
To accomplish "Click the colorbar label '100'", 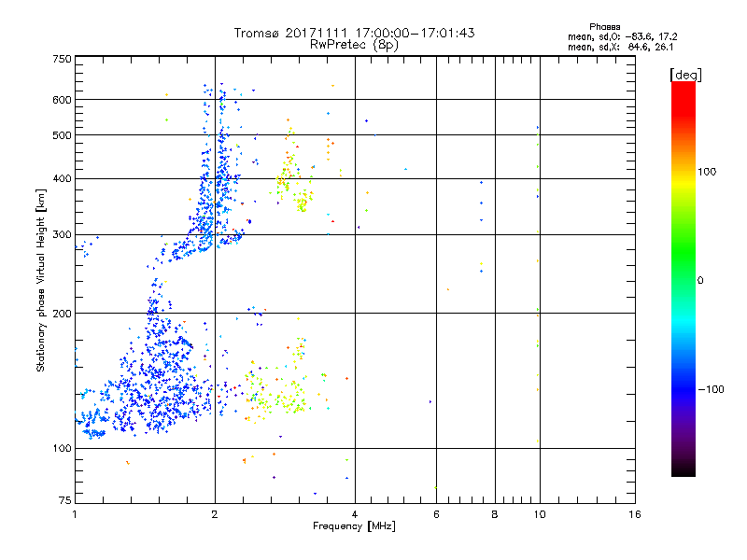I will point(707,172).
